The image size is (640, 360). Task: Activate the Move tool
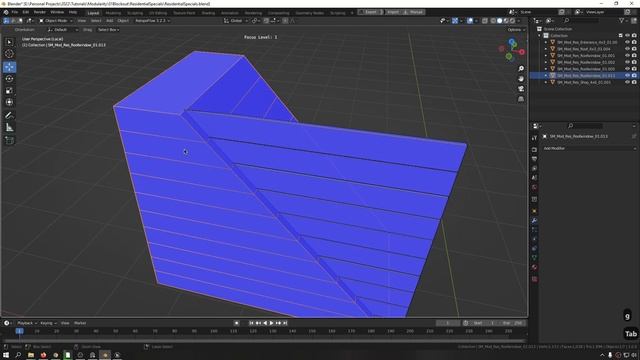[9, 67]
